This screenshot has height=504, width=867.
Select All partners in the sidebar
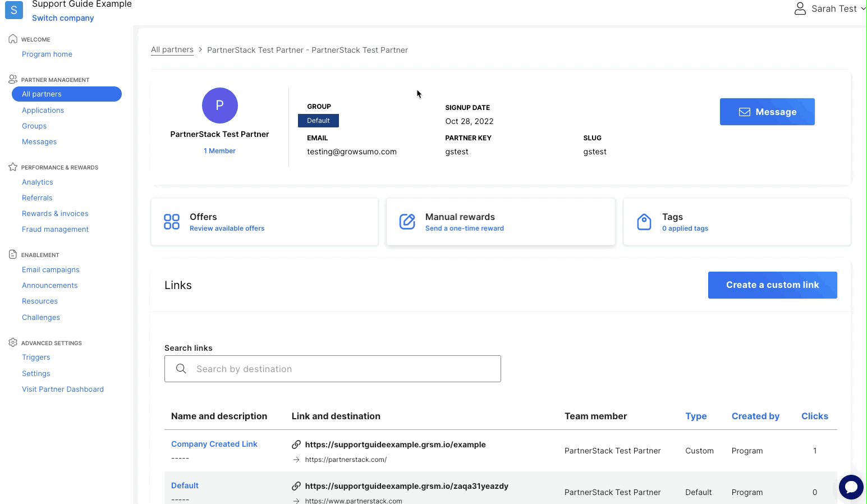[67, 94]
